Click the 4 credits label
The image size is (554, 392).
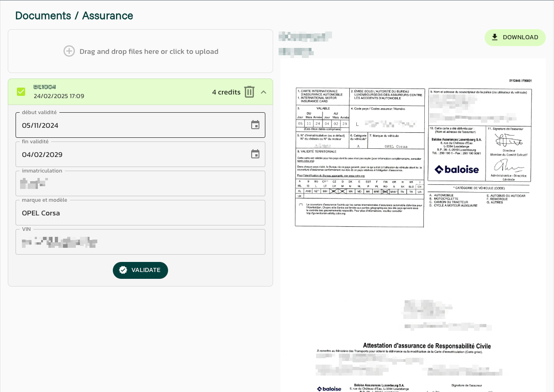click(x=226, y=92)
